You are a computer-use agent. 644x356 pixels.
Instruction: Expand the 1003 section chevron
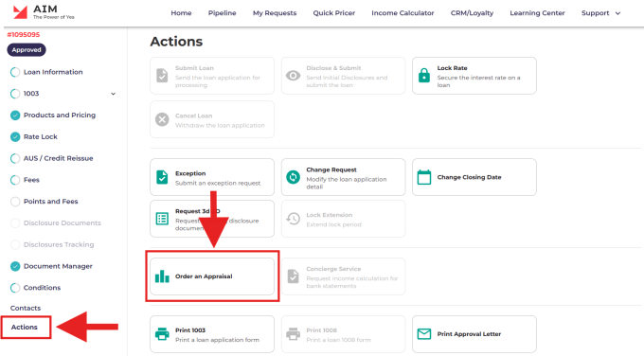coord(113,94)
